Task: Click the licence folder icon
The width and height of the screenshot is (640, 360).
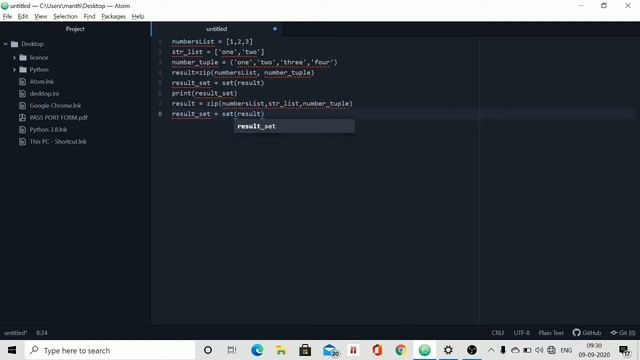Action: tap(23, 58)
